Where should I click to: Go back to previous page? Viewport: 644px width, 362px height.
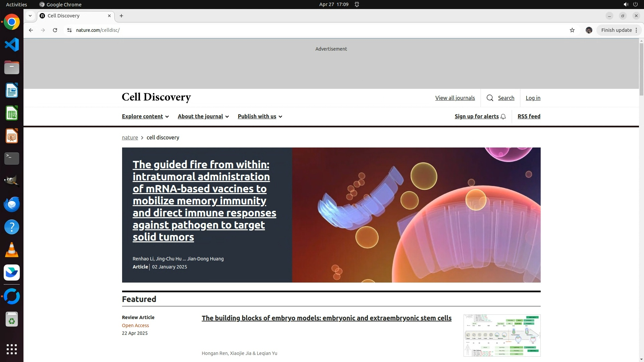tap(31, 30)
